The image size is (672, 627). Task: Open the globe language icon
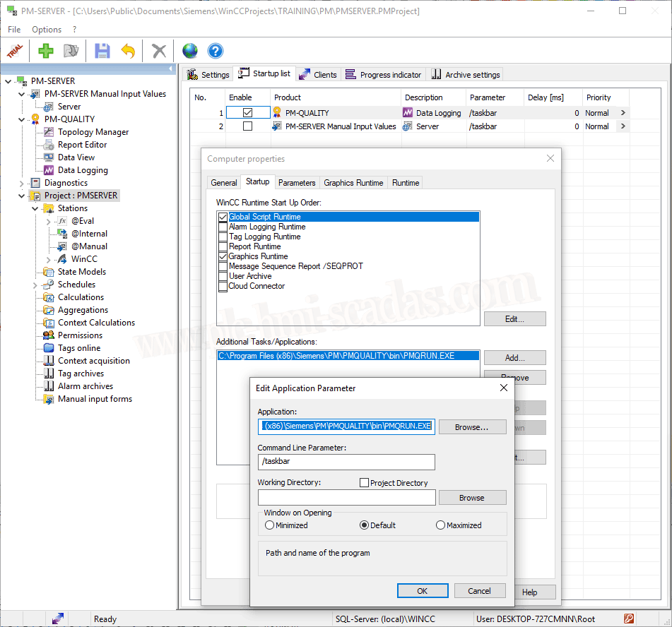pos(189,51)
